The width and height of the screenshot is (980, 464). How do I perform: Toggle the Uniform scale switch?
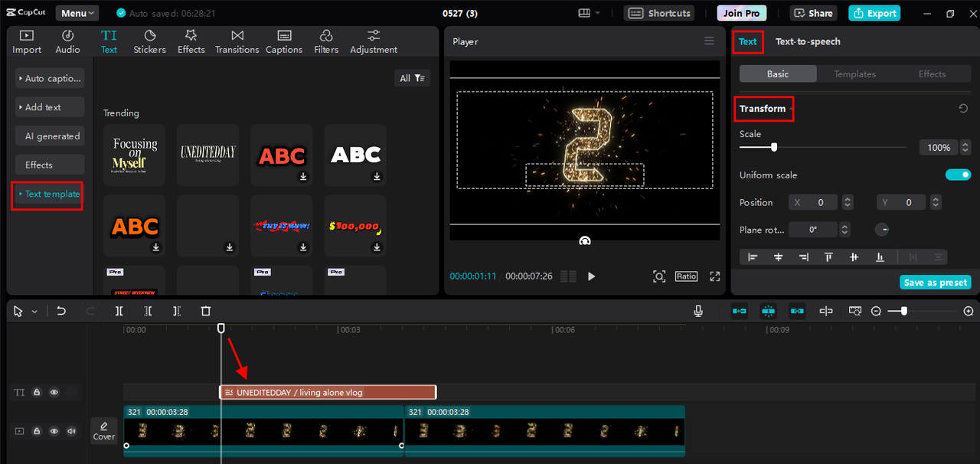point(958,175)
